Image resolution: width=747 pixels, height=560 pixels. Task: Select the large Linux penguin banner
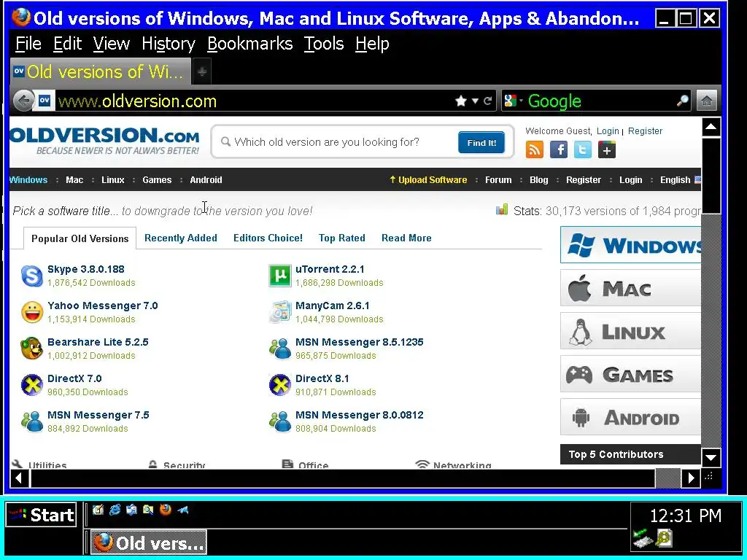tap(630, 331)
